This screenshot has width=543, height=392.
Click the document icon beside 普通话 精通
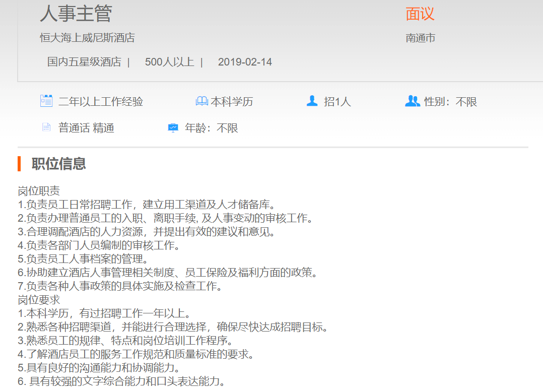[46, 128]
